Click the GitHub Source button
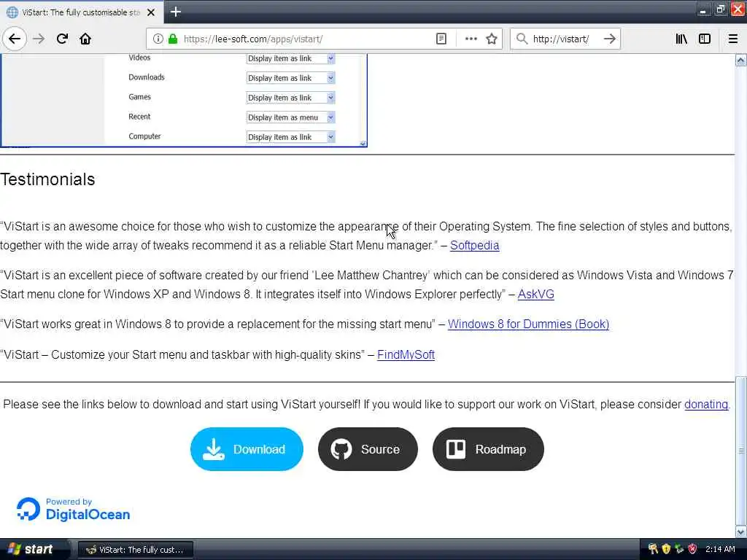The width and height of the screenshot is (747, 560). point(368,449)
